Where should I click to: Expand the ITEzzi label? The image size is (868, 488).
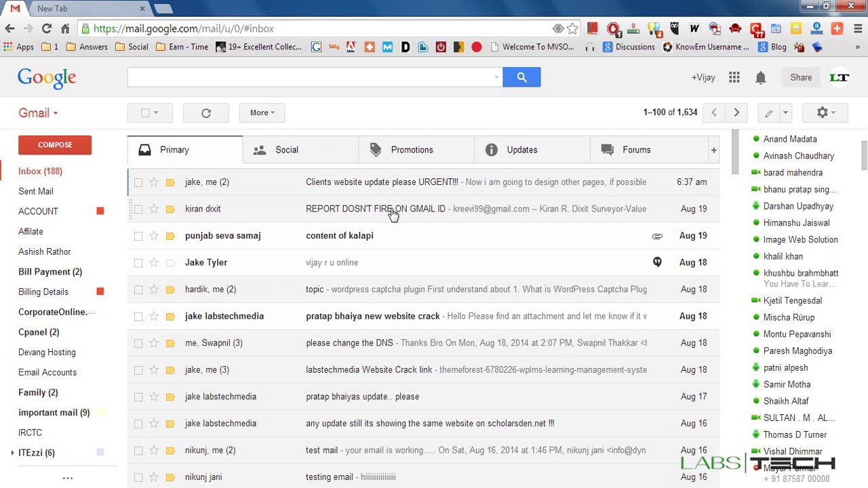pos(12,453)
